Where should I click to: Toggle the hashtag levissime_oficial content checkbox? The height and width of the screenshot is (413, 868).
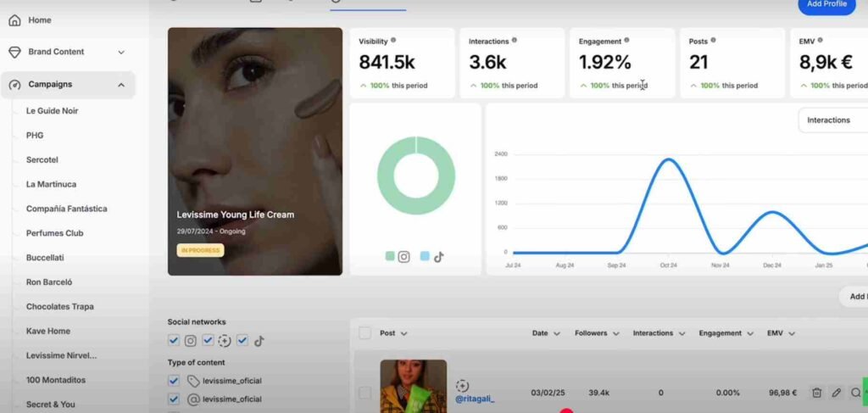(x=174, y=381)
